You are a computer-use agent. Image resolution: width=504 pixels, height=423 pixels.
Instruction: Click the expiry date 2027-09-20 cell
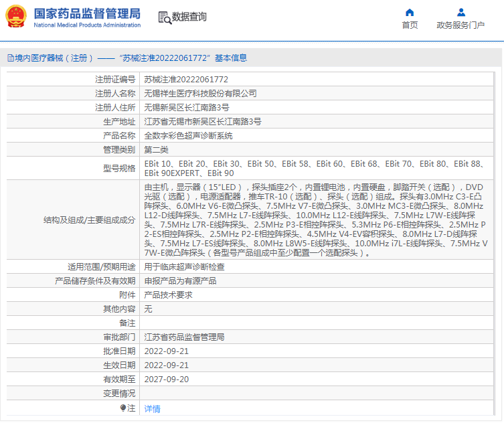pos(167,379)
